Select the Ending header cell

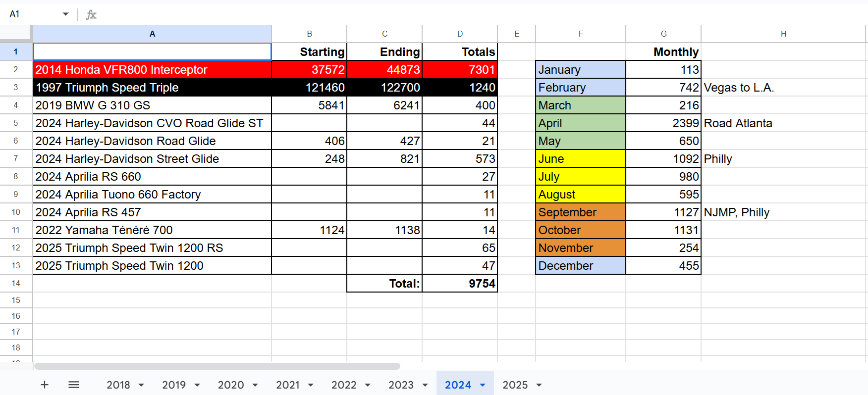(x=384, y=52)
